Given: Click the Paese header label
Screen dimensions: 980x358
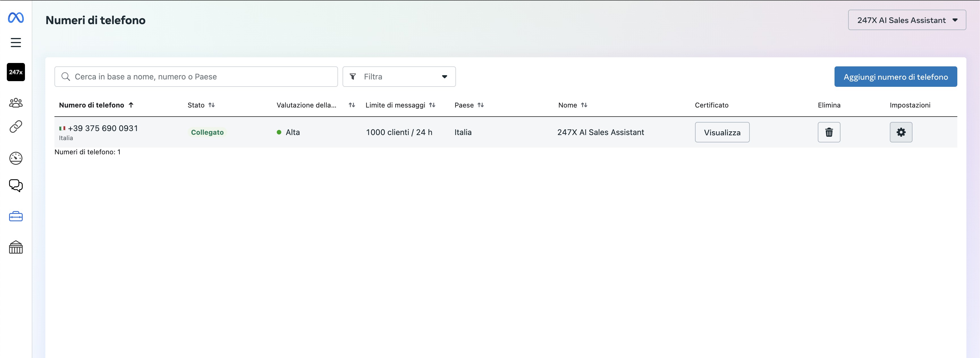Looking at the screenshot, I should [x=464, y=105].
